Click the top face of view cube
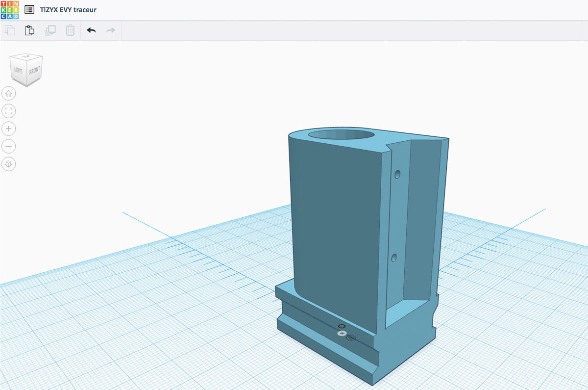The image size is (588, 390). coord(26,56)
